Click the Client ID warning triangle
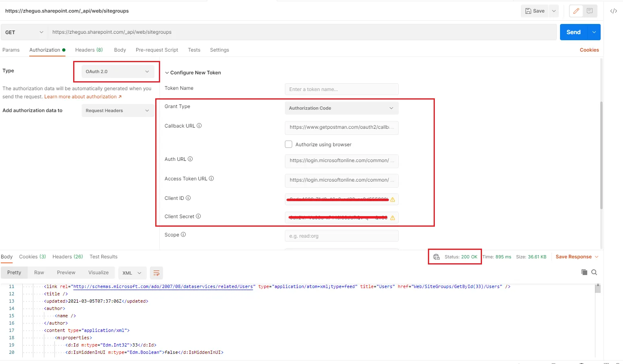Image resolution: width=623 pixels, height=364 pixels. point(393,199)
